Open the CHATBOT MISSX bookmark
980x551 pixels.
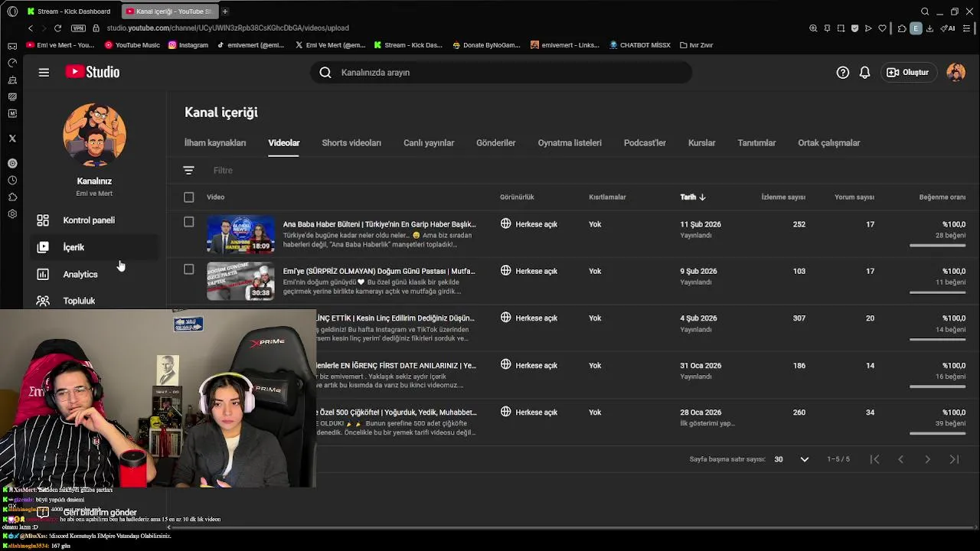click(x=640, y=45)
